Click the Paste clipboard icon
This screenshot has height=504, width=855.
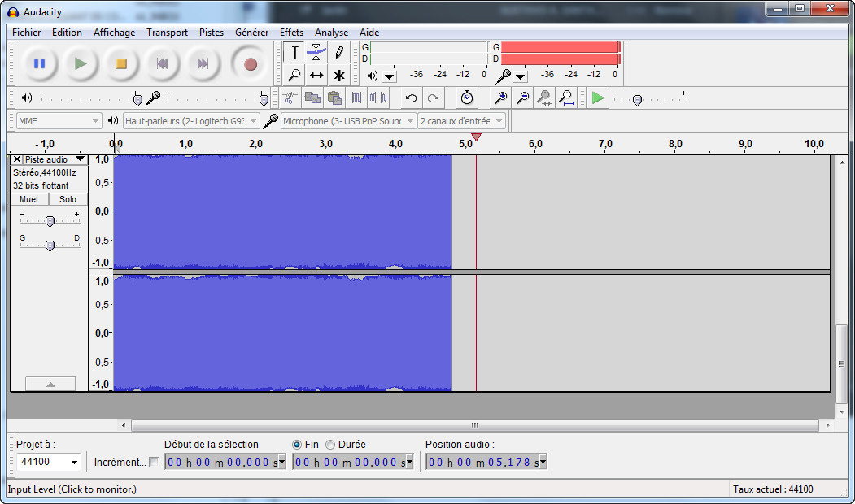334,98
